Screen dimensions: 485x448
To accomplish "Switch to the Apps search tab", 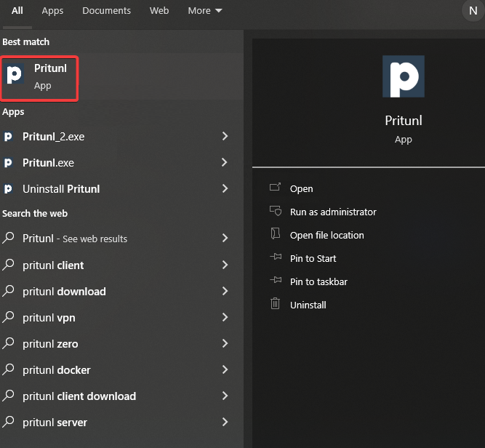I will pos(52,11).
